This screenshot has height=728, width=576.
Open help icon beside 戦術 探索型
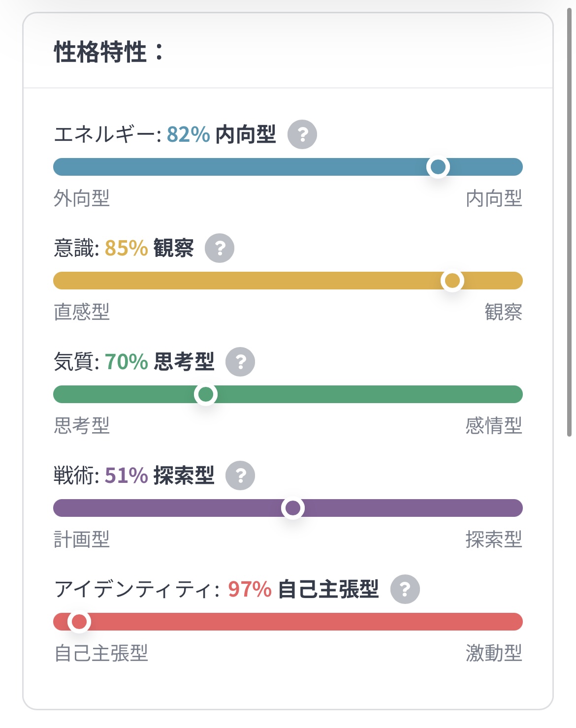tap(240, 475)
